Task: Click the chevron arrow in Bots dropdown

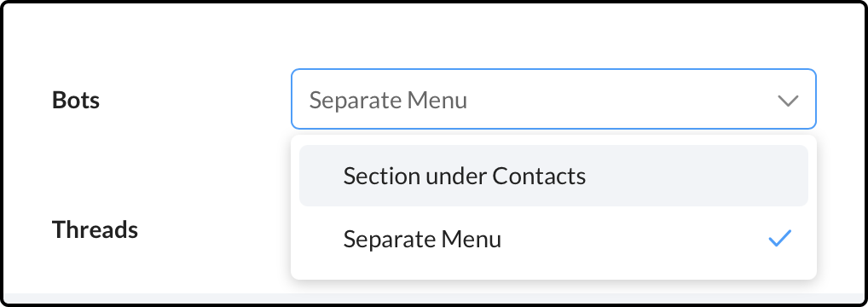Action: click(788, 101)
